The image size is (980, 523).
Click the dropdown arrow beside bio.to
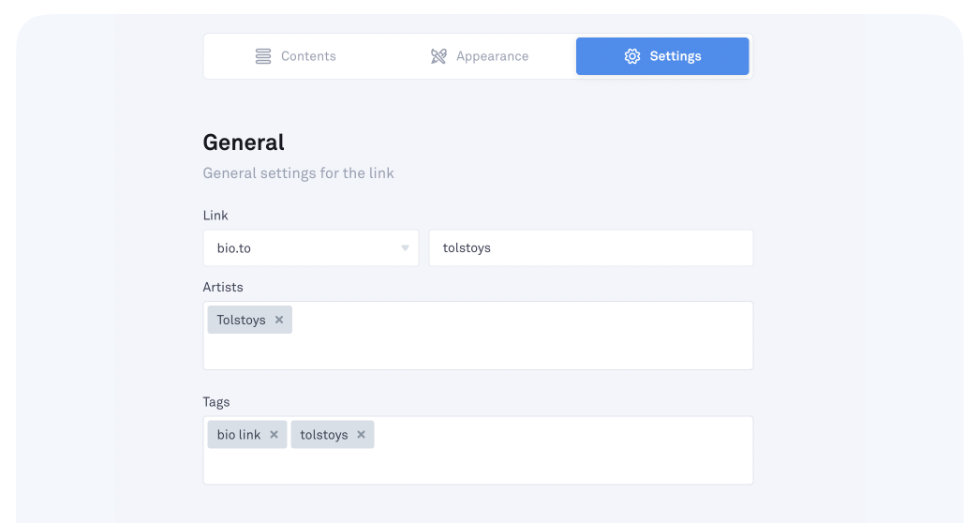point(405,248)
